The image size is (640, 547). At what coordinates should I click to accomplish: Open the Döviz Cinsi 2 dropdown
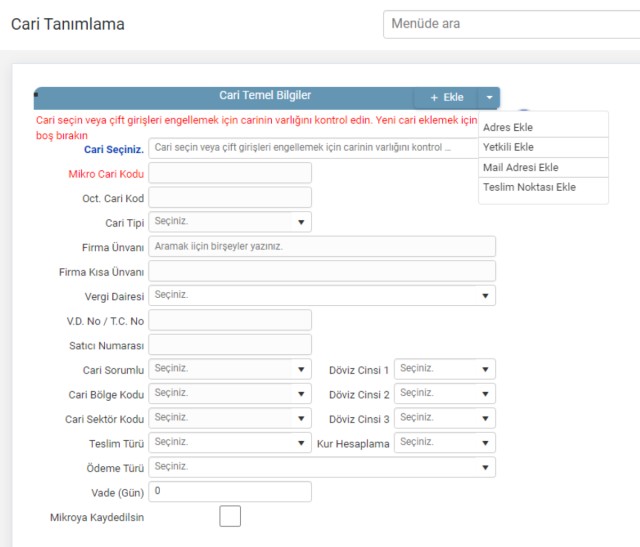[445, 394]
